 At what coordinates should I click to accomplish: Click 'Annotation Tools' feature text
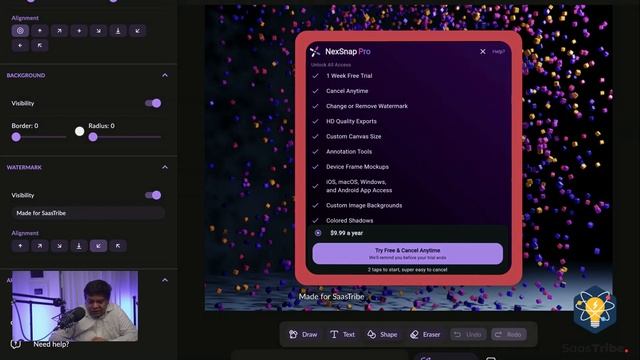pos(349,151)
